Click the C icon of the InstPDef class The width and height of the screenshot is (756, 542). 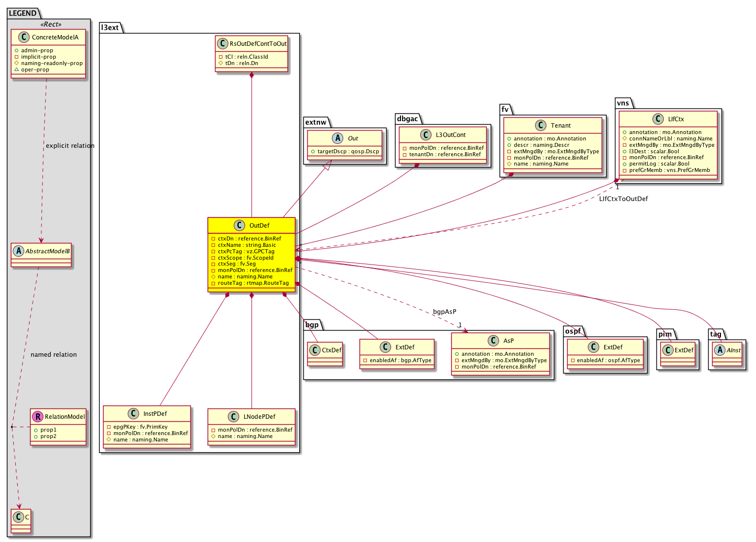coord(133,413)
